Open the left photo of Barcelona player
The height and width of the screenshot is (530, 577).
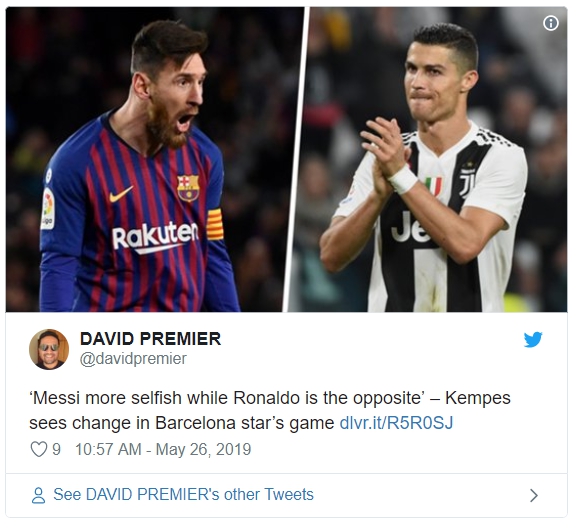tap(154, 159)
